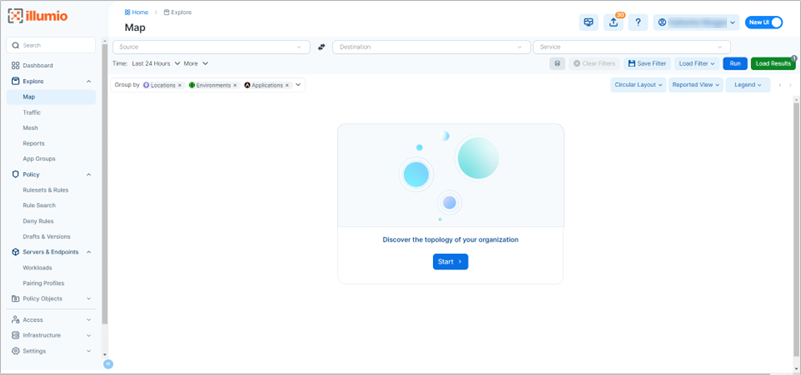
Task: Select Map in the sidebar
Action: click(x=51, y=97)
